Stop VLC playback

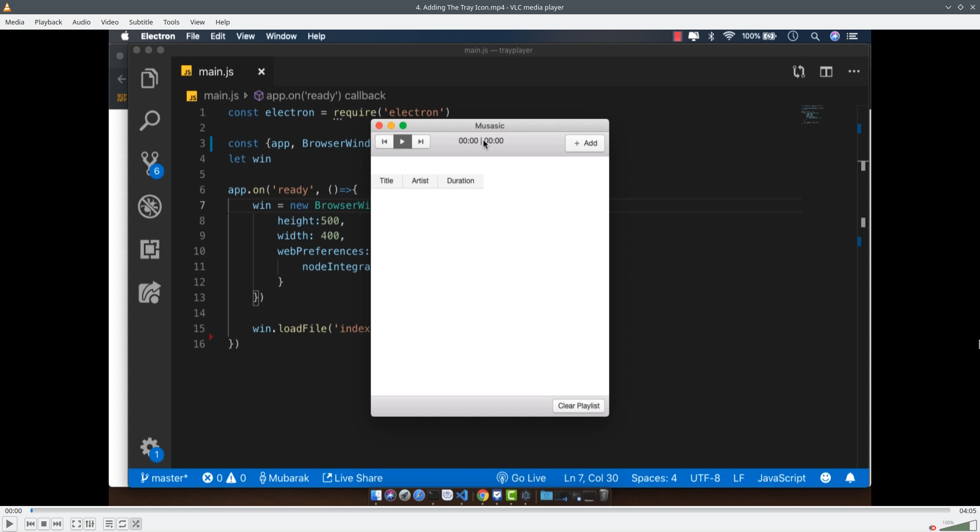point(44,524)
